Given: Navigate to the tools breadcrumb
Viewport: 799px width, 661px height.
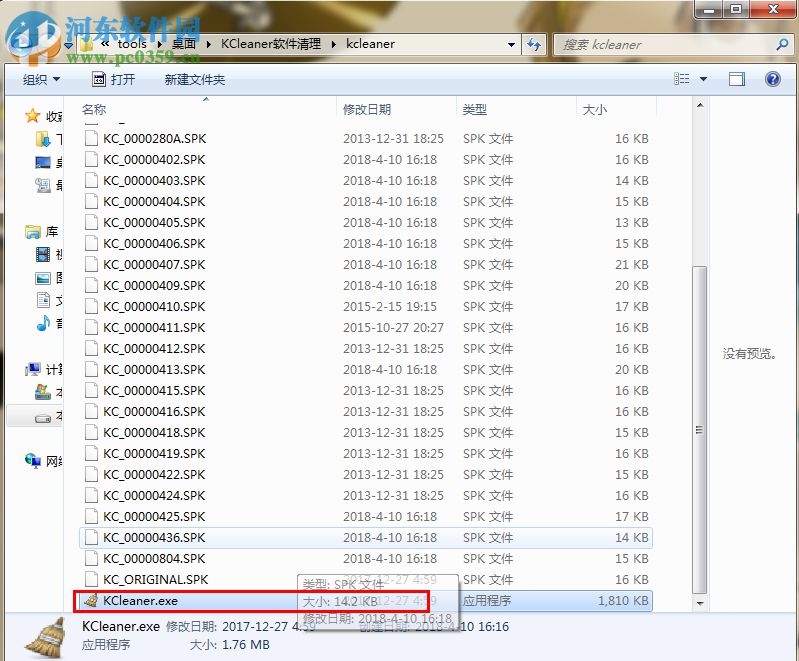Looking at the screenshot, I should tap(131, 44).
